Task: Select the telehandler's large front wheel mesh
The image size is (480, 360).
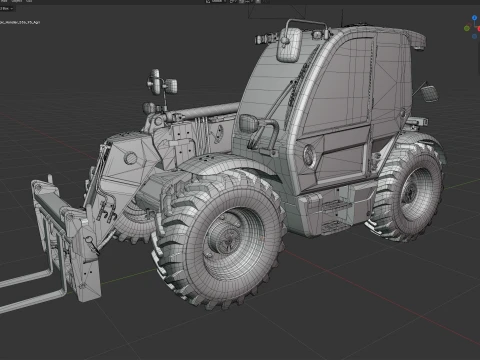Action: click(219, 239)
